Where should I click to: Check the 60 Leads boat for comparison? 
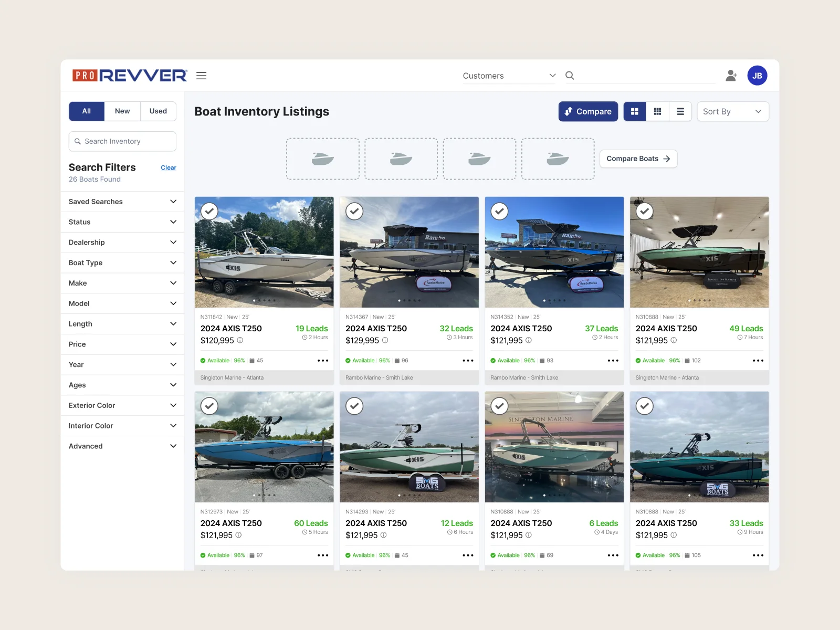(209, 406)
